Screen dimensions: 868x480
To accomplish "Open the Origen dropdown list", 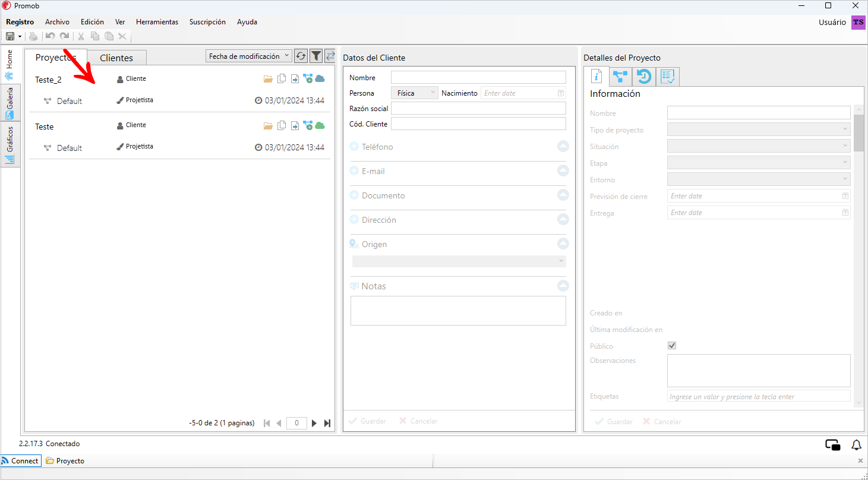I will point(459,261).
